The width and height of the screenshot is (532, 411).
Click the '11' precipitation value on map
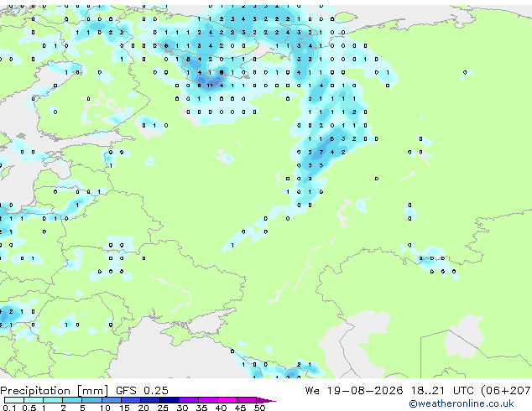point(210,86)
